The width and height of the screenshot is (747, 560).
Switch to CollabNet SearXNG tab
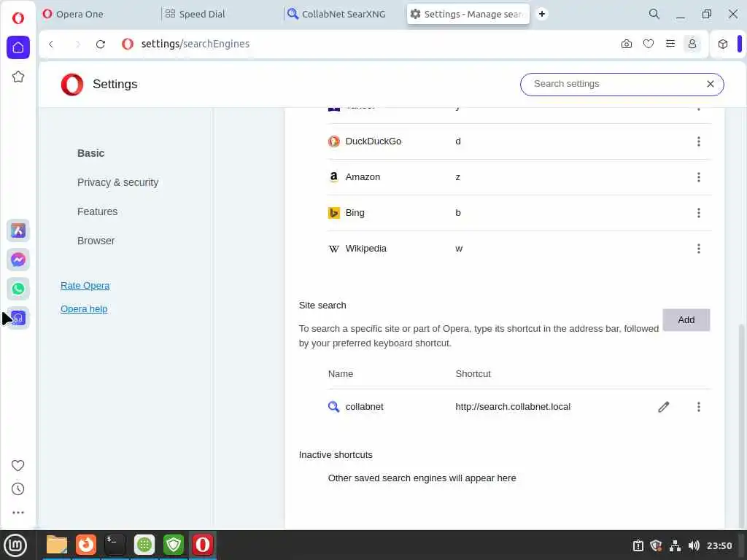344,14
